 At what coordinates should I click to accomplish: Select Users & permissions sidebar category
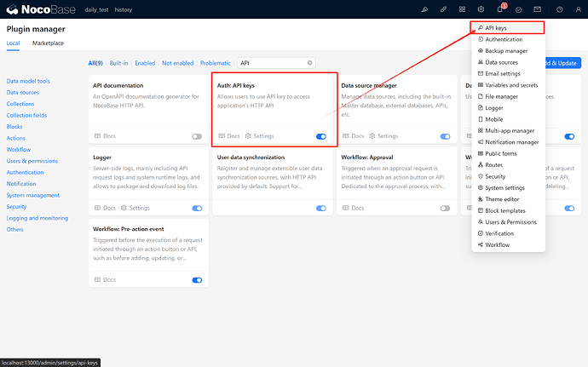pos(32,161)
